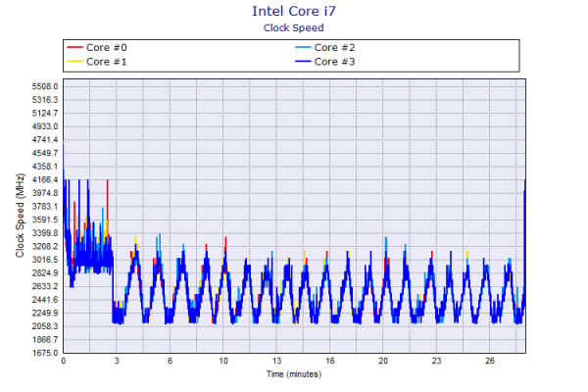The height and width of the screenshot is (392, 588).
Task: Click the red Core #0 color line
Action: [74, 48]
